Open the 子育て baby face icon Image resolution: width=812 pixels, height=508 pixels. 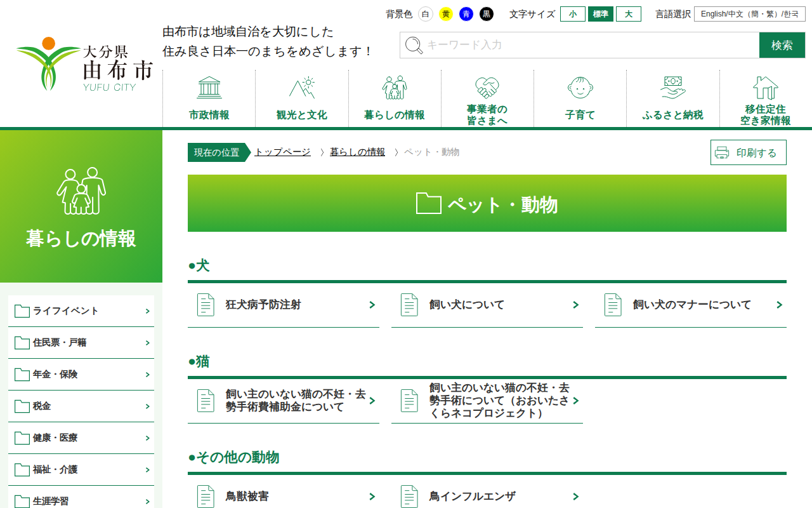tap(580, 88)
